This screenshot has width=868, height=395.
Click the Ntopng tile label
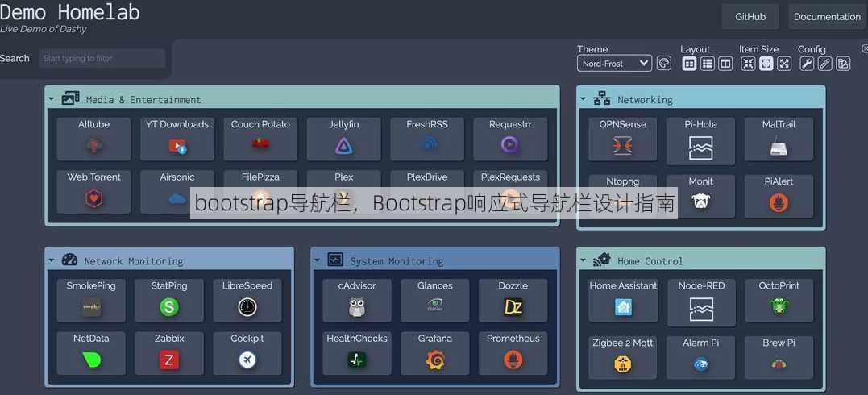[623, 181]
